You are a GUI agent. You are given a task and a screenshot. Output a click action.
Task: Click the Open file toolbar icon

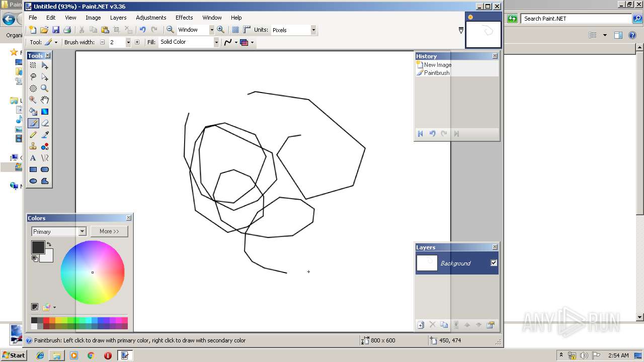44,30
